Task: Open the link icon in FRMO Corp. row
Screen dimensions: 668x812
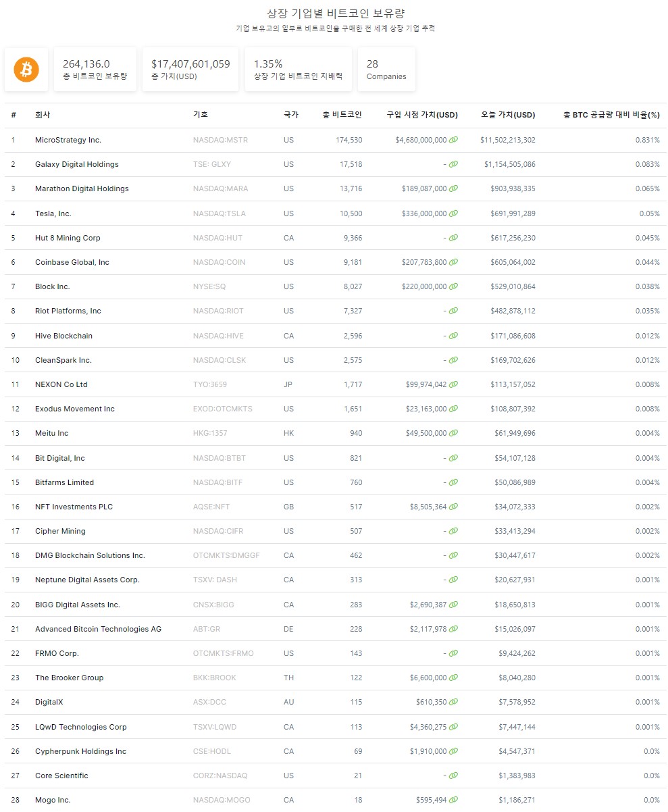Action: (453, 653)
